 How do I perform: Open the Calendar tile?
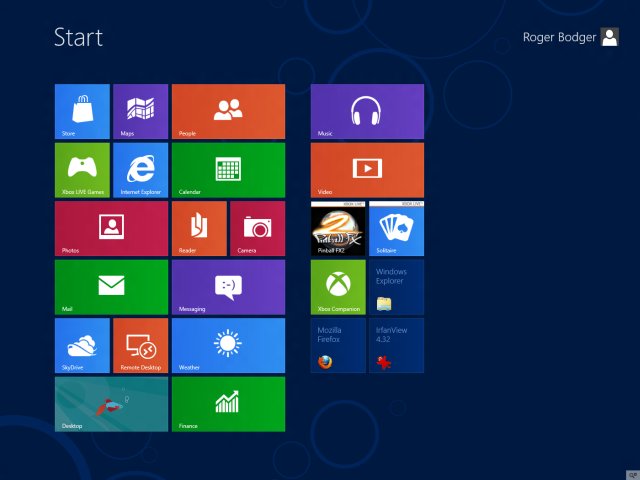pos(228,170)
